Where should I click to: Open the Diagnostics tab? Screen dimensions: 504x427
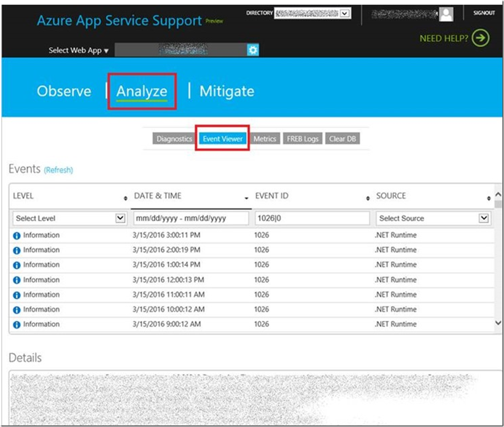174,139
